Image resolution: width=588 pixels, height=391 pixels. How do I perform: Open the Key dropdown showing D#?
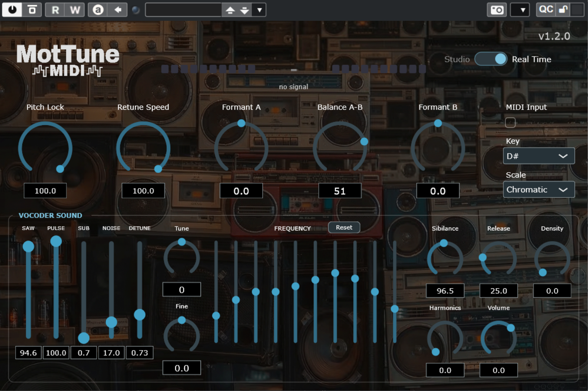[x=539, y=156]
